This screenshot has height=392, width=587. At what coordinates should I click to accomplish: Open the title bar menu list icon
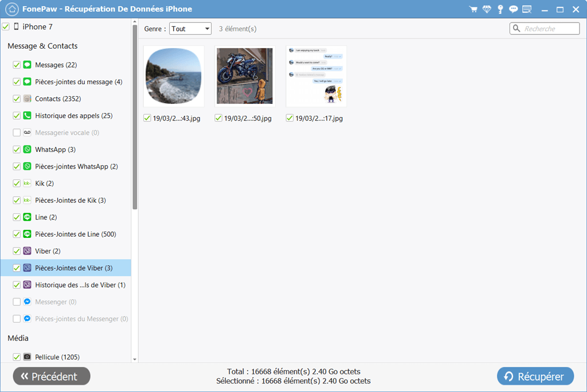pyautogui.click(x=527, y=9)
